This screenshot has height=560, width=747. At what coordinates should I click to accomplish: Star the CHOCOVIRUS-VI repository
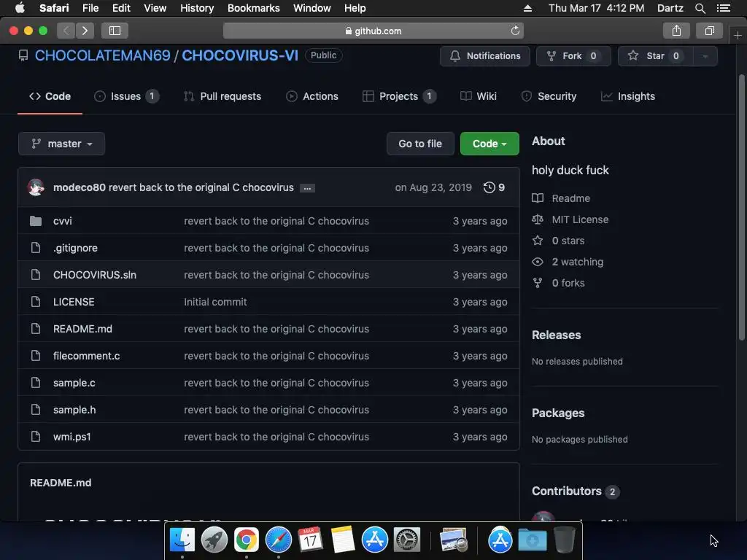coord(656,56)
